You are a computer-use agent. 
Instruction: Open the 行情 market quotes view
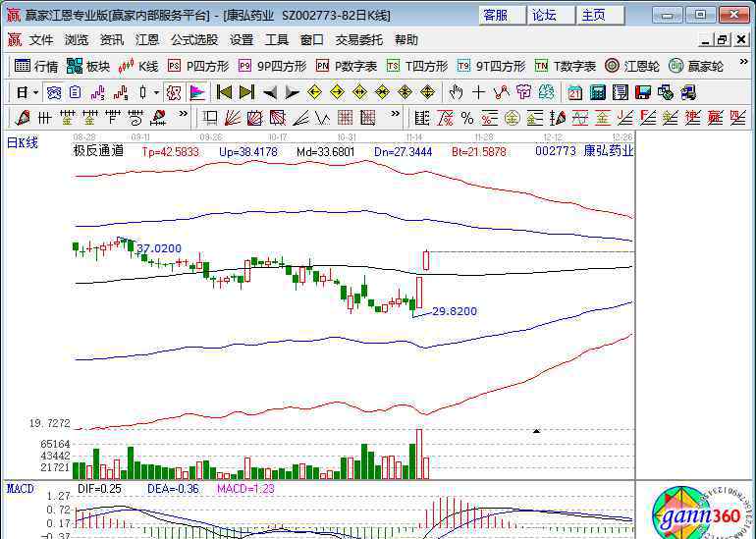[x=35, y=66]
